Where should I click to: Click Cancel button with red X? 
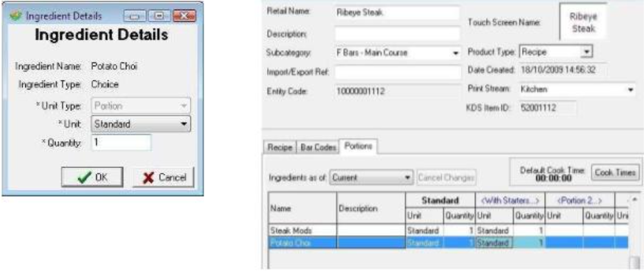[x=162, y=177]
